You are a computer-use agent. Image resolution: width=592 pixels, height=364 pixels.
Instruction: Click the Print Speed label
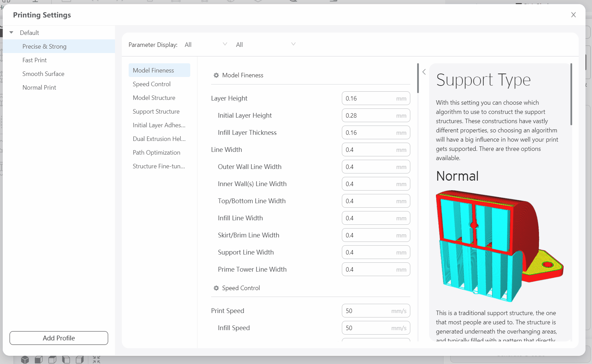[228, 311]
